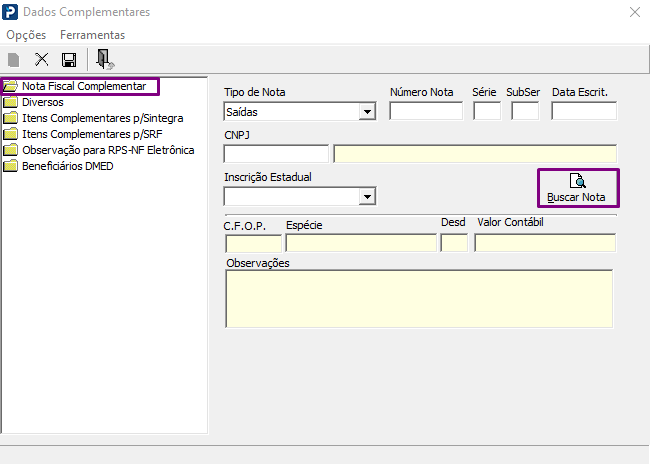
Task: Click the Número Nota input field
Action: [x=426, y=111]
